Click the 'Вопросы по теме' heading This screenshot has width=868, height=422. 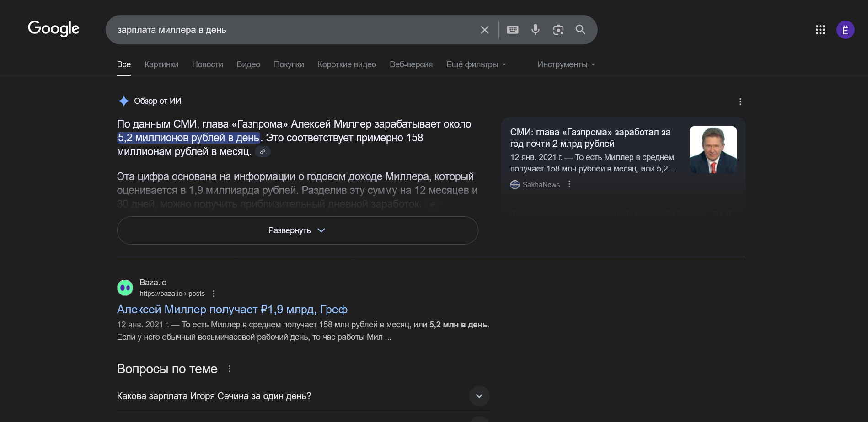point(167,369)
